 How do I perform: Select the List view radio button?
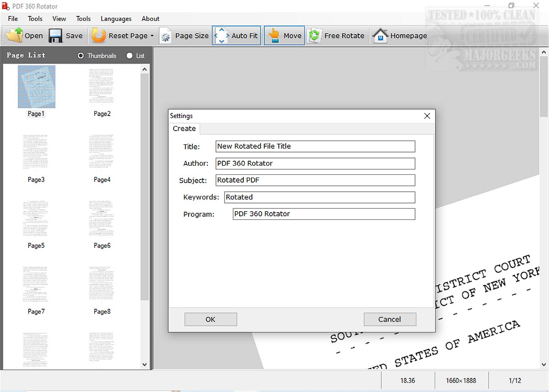tap(129, 56)
